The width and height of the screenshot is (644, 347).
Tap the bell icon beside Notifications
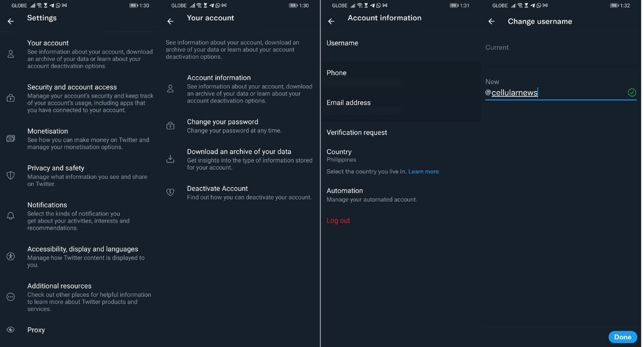[x=11, y=216]
